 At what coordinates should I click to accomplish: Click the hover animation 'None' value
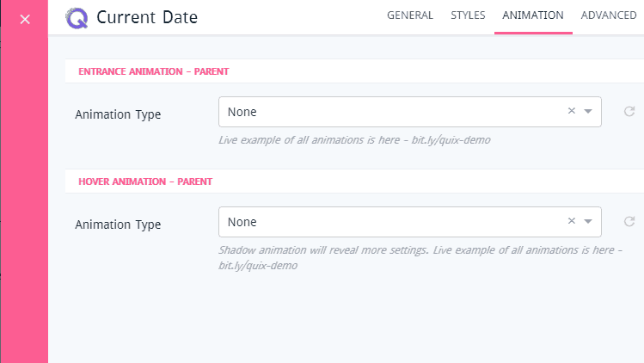(x=242, y=222)
